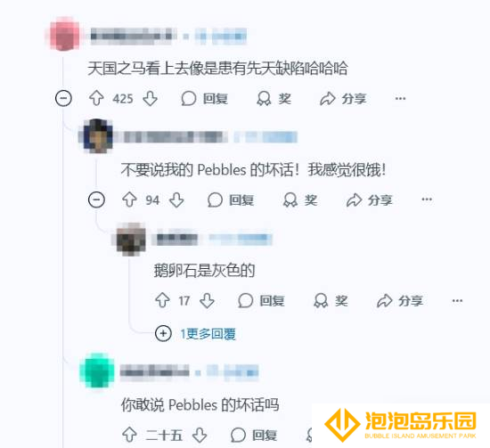The width and height of the screenshot is (490, 448).
Task: Award the 鹅卵石是灰色的 comment
Action: point(331,300)
